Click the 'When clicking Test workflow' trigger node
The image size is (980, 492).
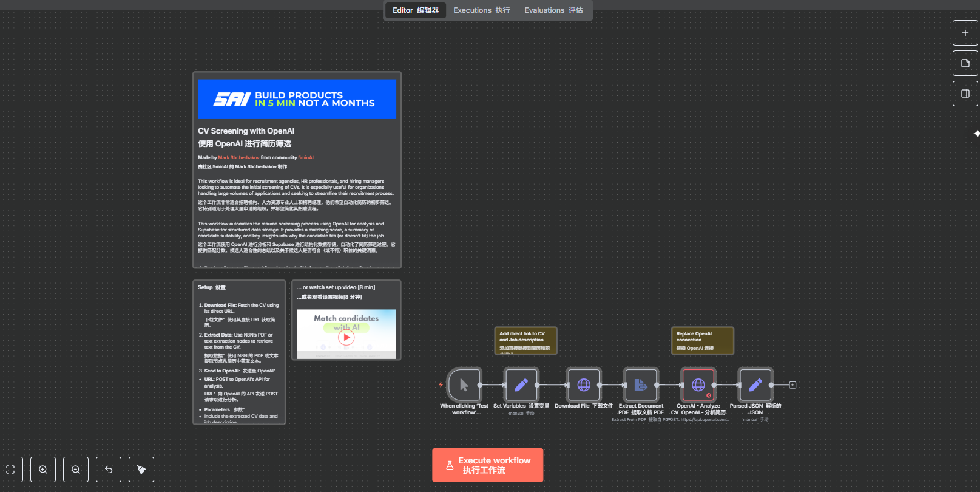tap(464, 384)
